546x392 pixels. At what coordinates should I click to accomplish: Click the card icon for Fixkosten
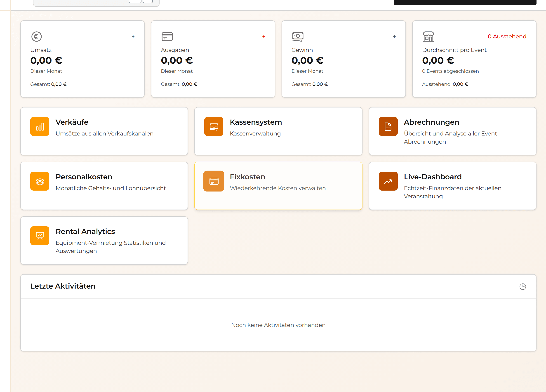pos(214,181)
